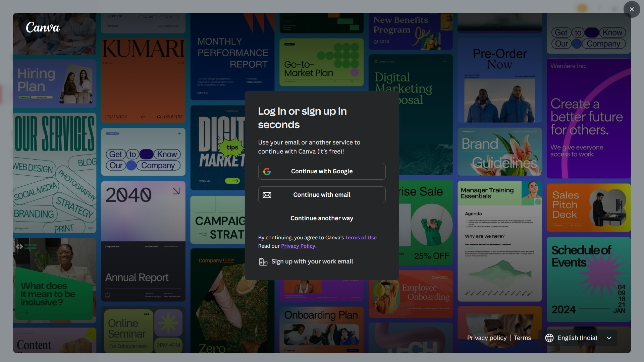The width and height of the screenshot is (644, 362).
Task: Open the Privacy Policy from the agreement text
Action: point(298,246)
